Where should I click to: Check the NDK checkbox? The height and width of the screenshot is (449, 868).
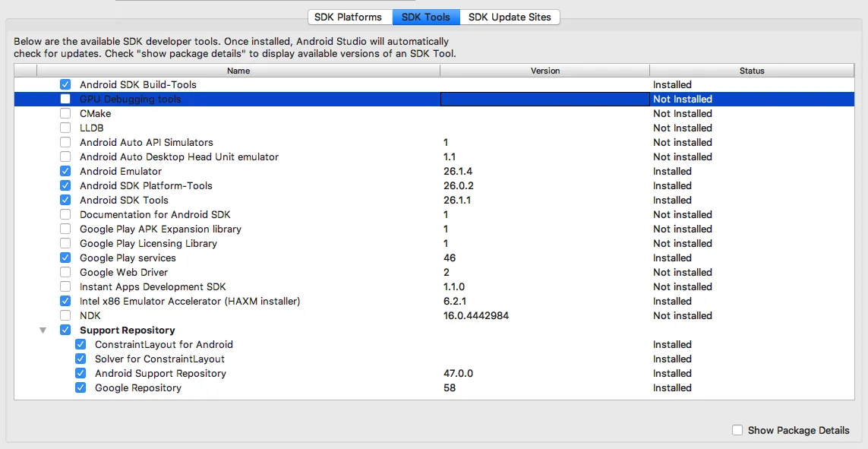65,315
